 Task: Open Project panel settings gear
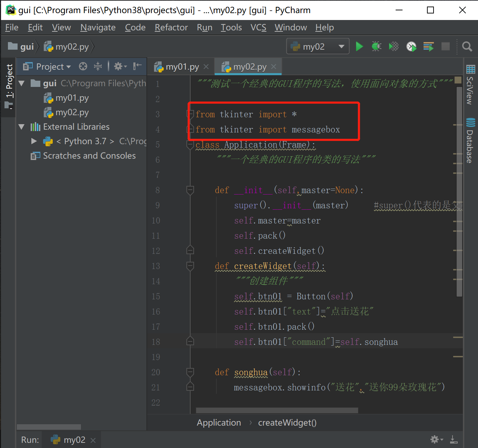(120, 66)
